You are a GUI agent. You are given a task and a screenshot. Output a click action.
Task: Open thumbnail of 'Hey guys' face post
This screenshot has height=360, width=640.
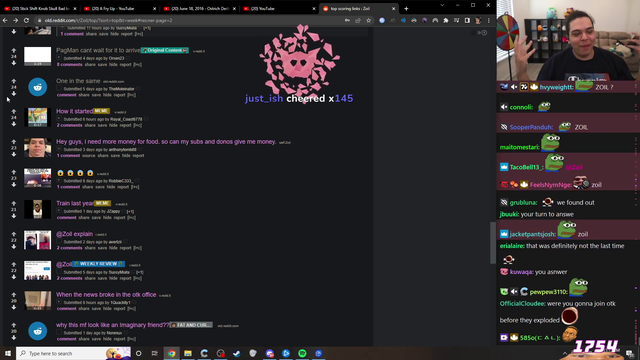(38, 148)
